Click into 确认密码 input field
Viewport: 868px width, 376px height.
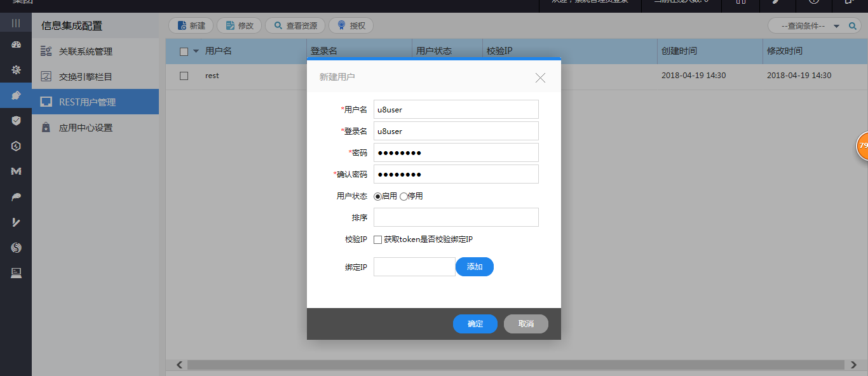(456, 174)
